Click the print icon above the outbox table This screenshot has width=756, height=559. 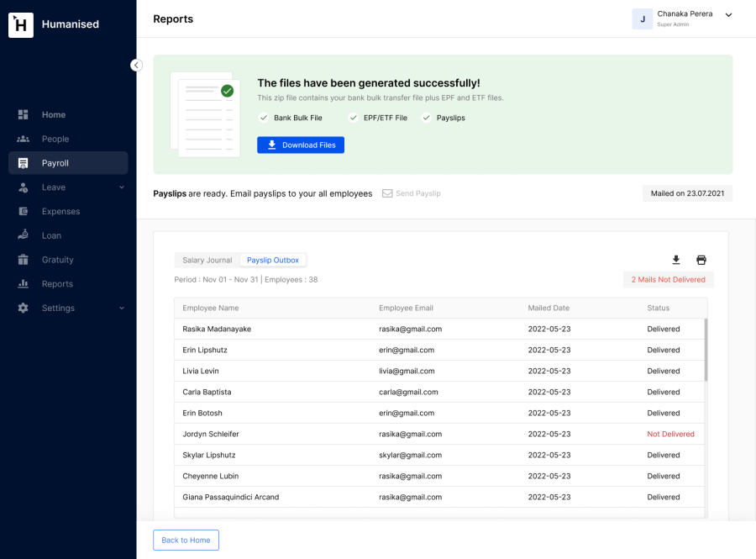pos(701,260)
